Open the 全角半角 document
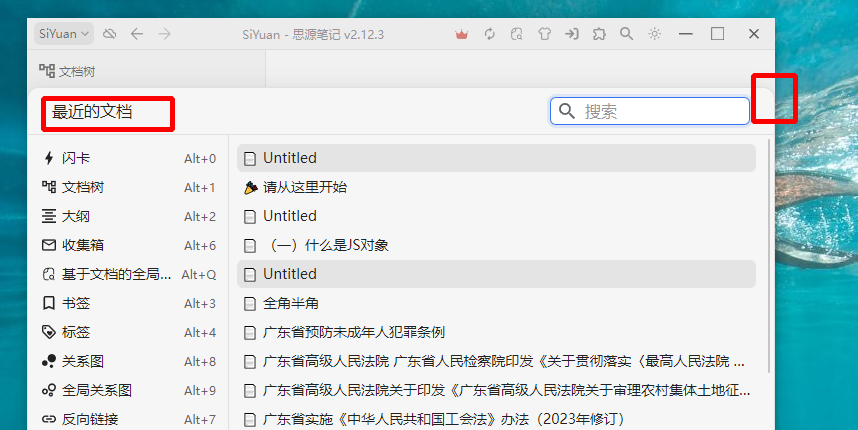The height and width of the screenshot is (430, 858). (291, 303)
